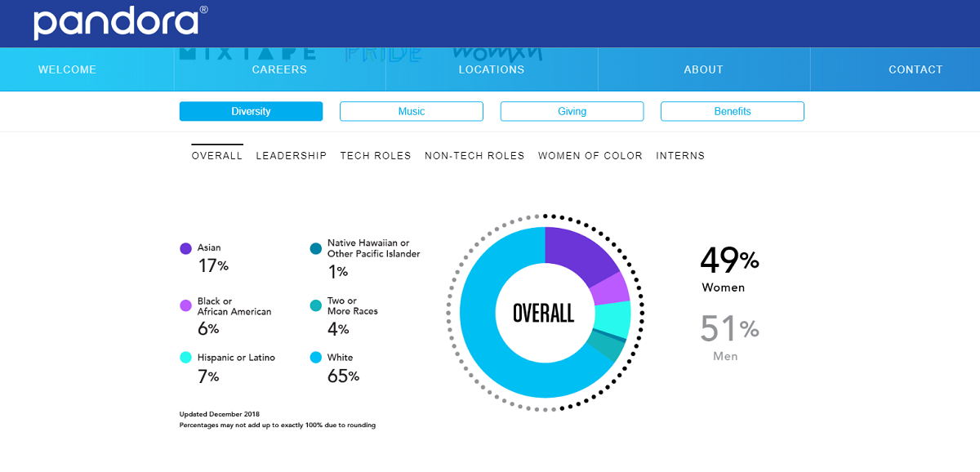Click the Native Hawaiian 1% value
Viewport: 980px width, 472px height.
click(x=339, y=271)
